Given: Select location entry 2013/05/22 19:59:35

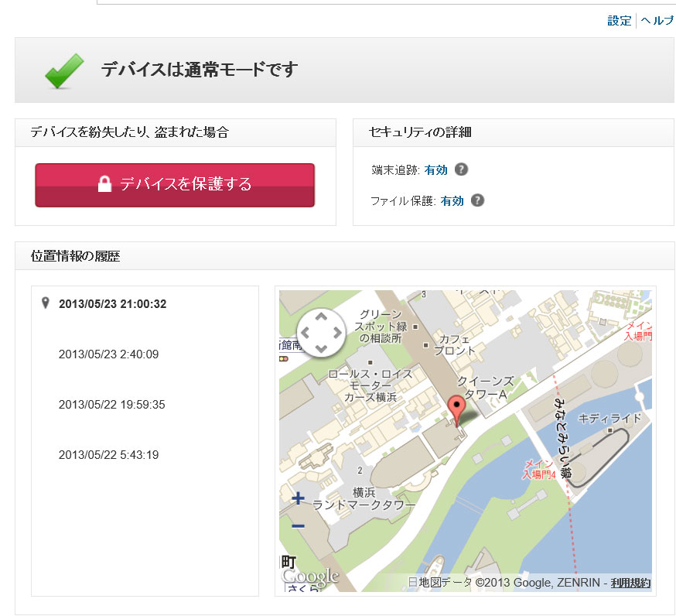Looking at the screenshot, I should coord(111,405).
